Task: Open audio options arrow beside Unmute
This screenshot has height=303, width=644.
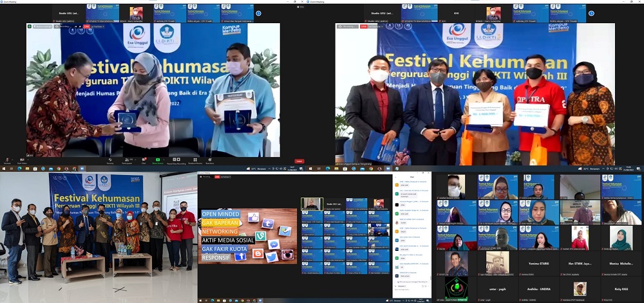Action: (x=12, y=160)
